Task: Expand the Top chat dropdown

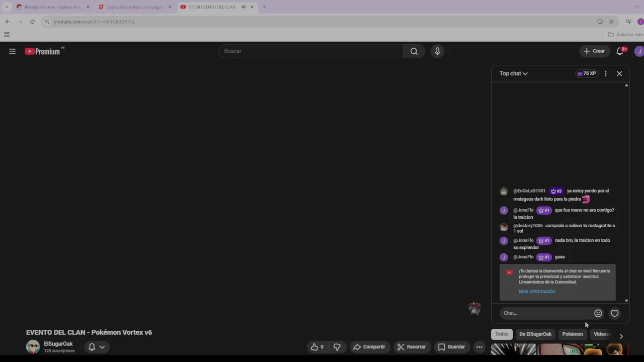Action: (x=514, y=73)
